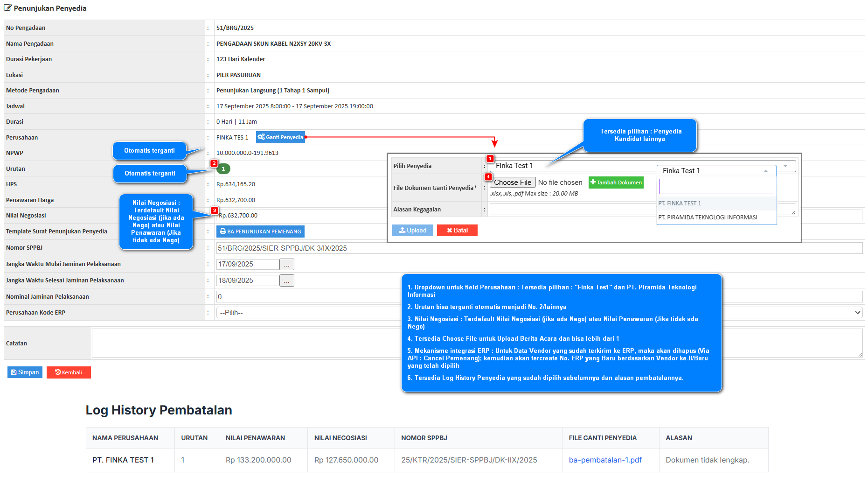
Task: Open the Pilih Penyedia select arrow
Action: pyautogui.click(x=785, y=166)
